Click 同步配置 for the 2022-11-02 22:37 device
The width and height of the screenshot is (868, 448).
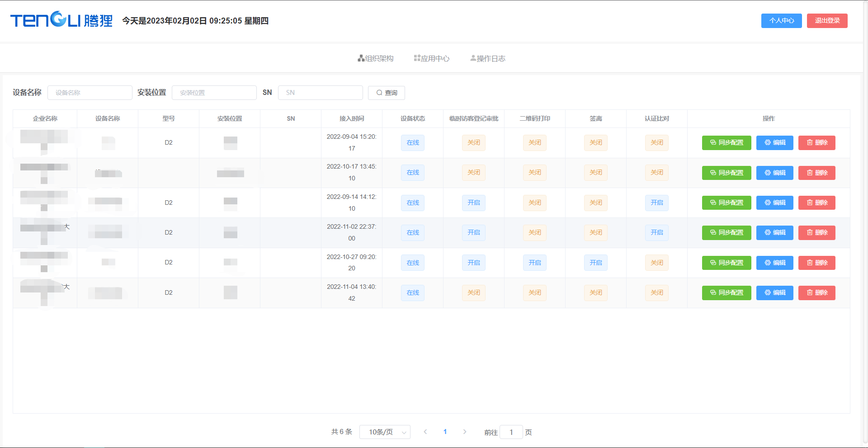pos(726,232)
